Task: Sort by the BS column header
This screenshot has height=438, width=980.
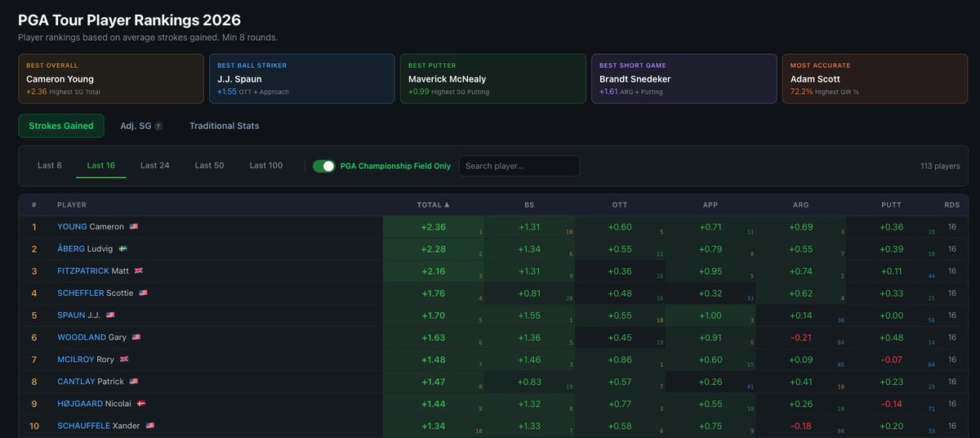Action: coord(529,205)
